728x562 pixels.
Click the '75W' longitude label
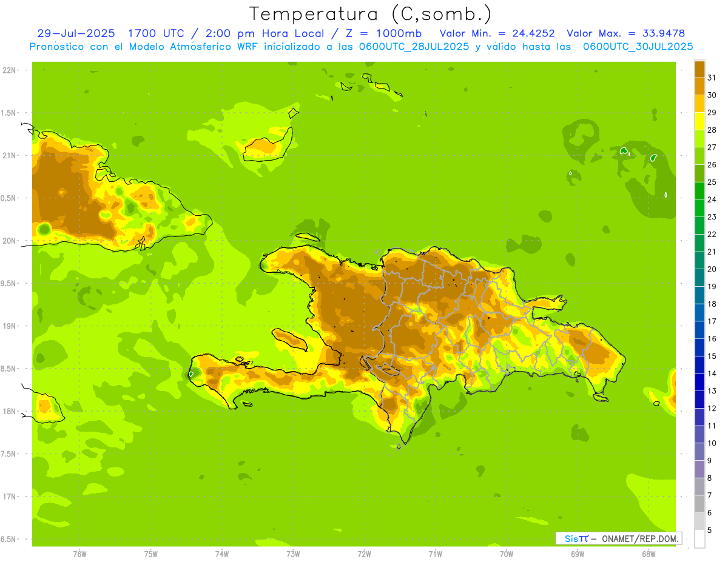[150, 554]
